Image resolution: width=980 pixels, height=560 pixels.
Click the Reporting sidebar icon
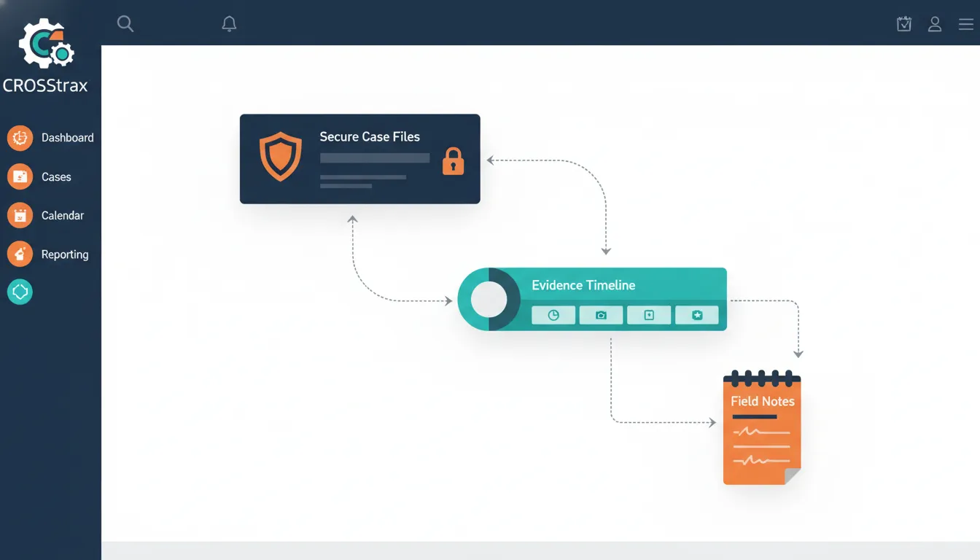pos(20,254)
